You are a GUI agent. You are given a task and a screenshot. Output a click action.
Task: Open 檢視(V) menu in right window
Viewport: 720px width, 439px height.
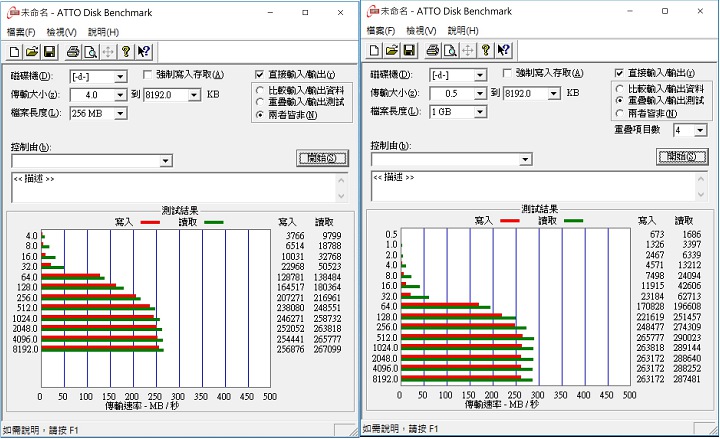[x=421, y=31]
